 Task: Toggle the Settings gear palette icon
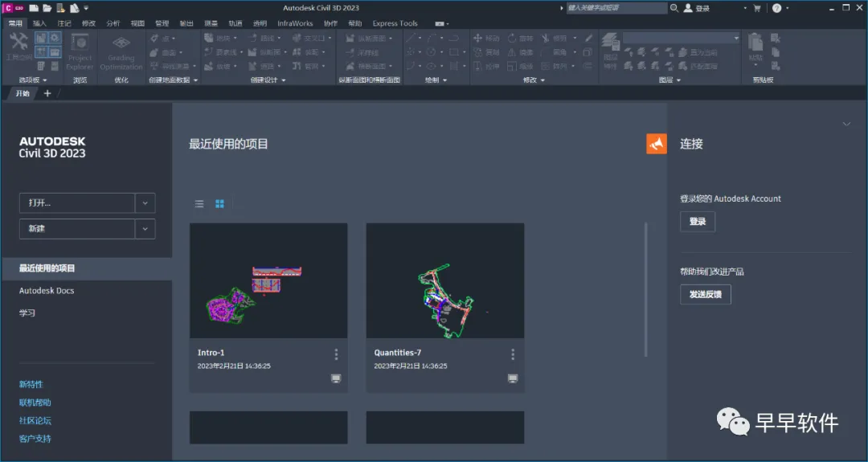pyautogui.click(x=55, y=38)
